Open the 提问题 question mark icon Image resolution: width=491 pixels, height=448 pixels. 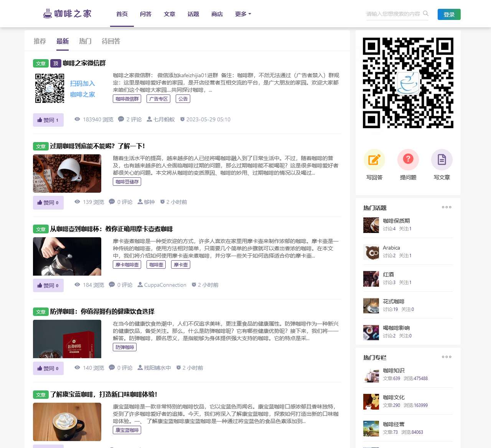[x=408, y=159]
